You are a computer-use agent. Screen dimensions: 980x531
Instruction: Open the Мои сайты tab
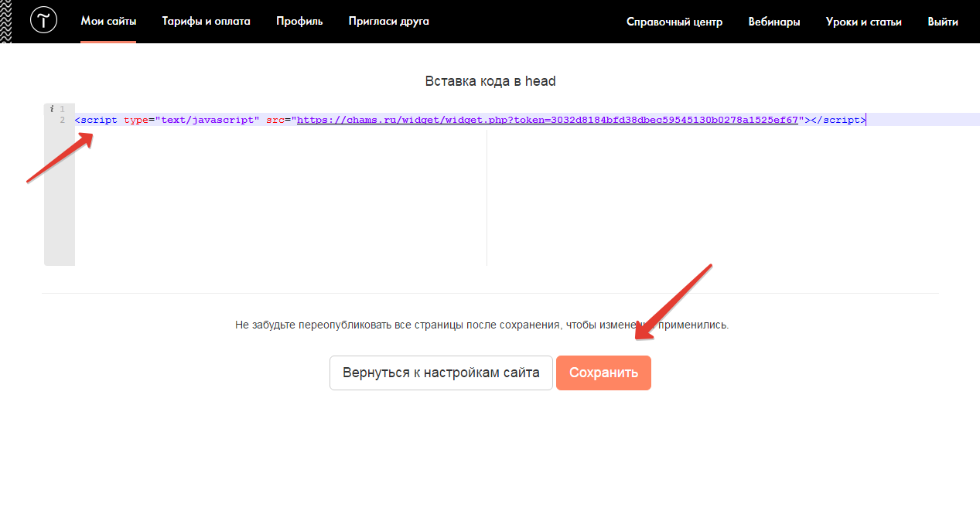pos(108,22)
